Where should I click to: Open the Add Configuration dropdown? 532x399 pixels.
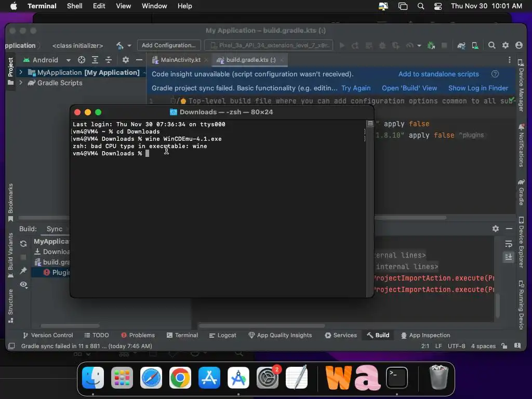(x=169, y=46)
